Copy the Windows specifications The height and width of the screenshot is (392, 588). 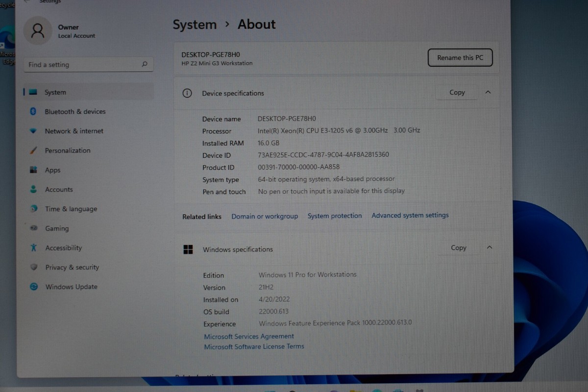pyautogui.click(x=458, y=247)
